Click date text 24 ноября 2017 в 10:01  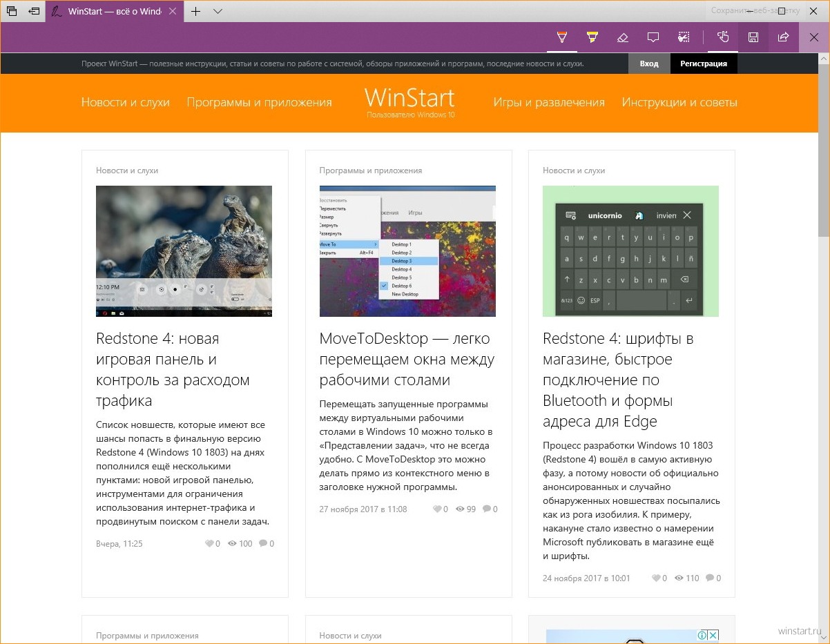pos(586,578)
